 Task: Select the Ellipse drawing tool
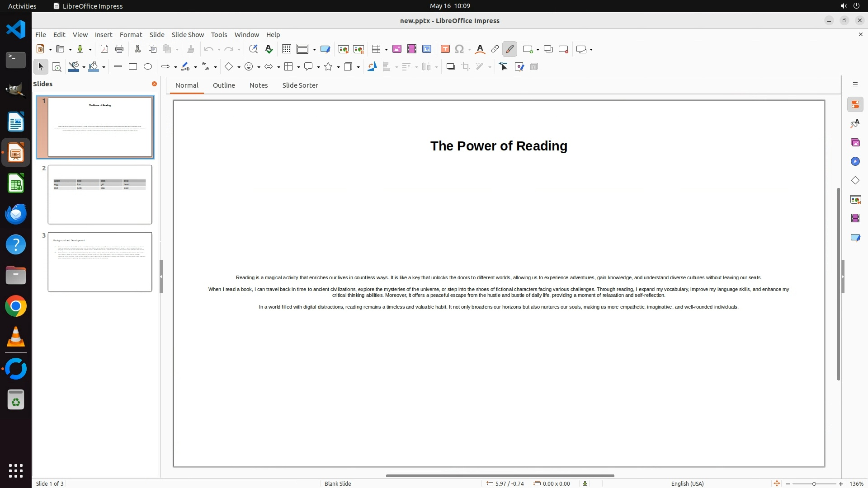coord(148,67)
